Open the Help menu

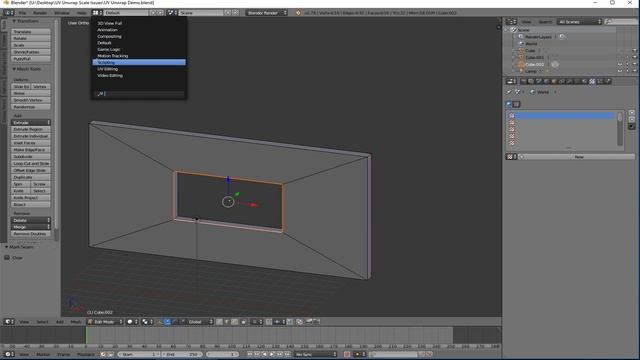tap(81, 13)
